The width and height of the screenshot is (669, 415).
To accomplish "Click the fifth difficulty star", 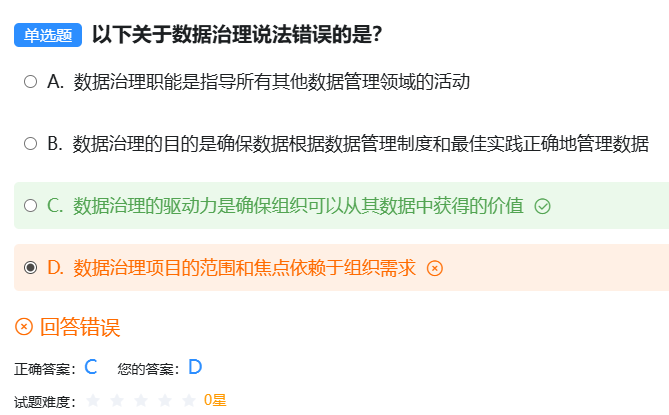I will click(188, 400).
